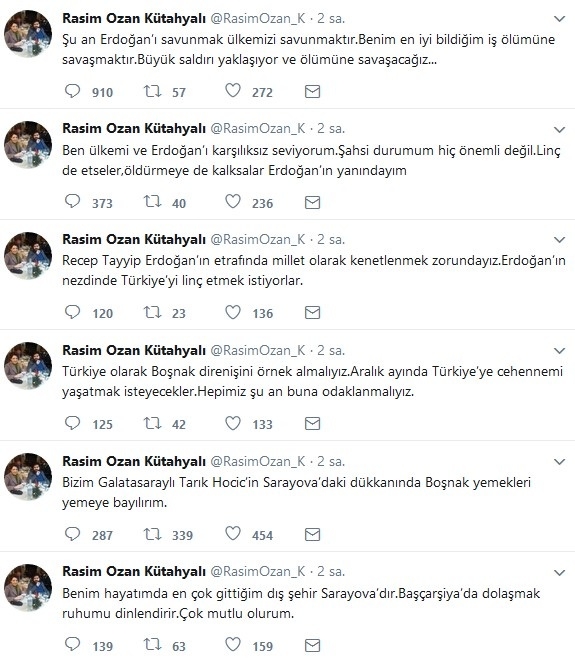Open Rasim Ozan Kütahyalı name on first tweet

tap(134, 19)
